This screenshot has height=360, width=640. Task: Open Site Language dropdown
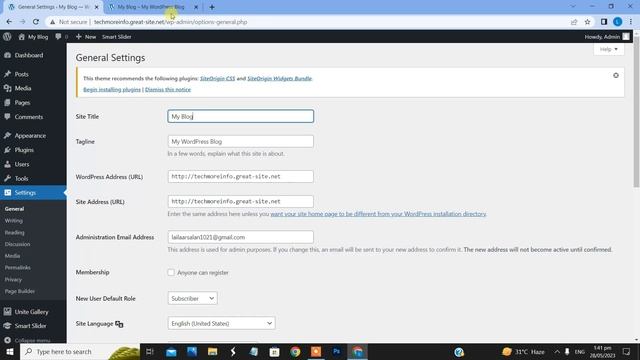tap(221, 323)
